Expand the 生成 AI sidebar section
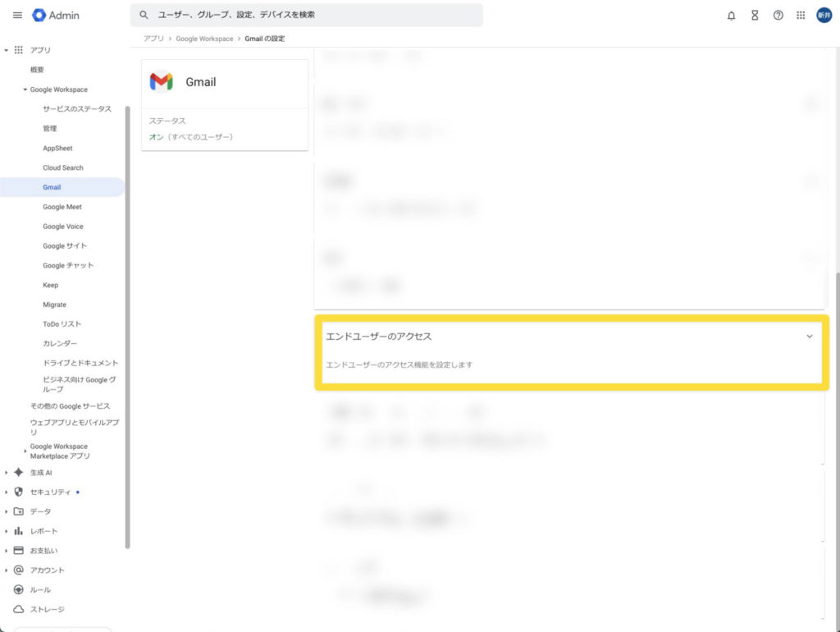This screenshot has width=840, height=632. click(x=7, y=473)
